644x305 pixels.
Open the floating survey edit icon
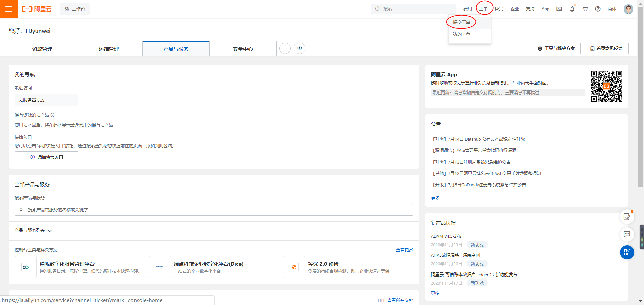(627, 217)
